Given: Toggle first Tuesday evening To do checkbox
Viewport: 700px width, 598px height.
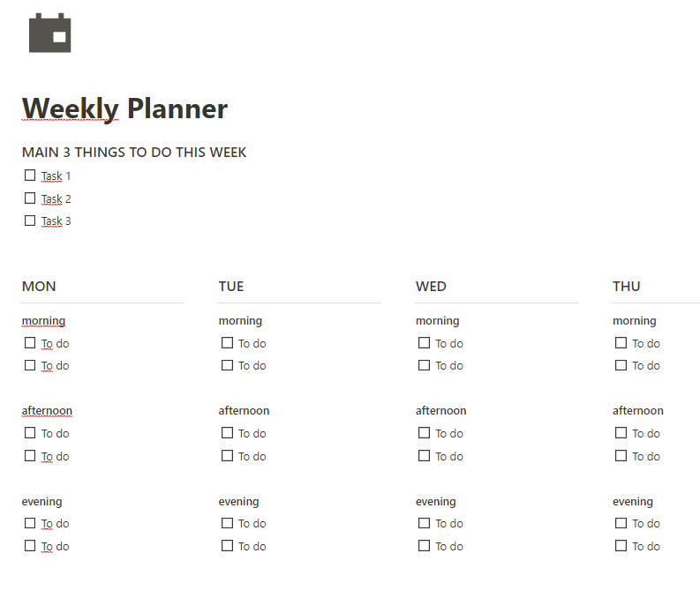Looking at the screenshot, I should (x=227, y=523).
